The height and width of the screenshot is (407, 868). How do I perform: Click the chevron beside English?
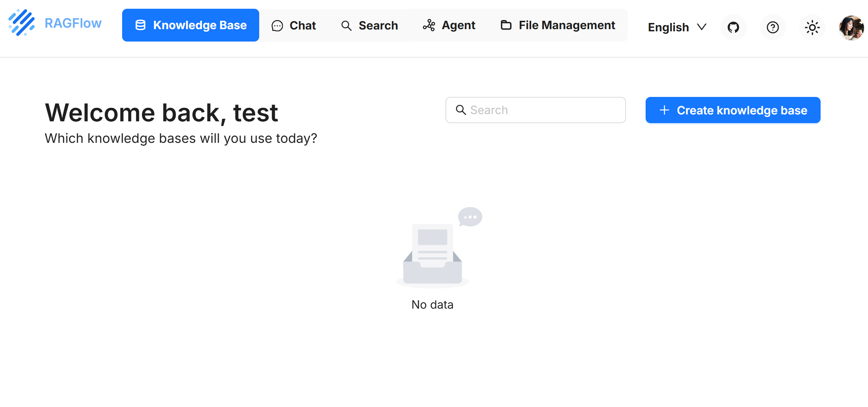(x=701, y=27)
